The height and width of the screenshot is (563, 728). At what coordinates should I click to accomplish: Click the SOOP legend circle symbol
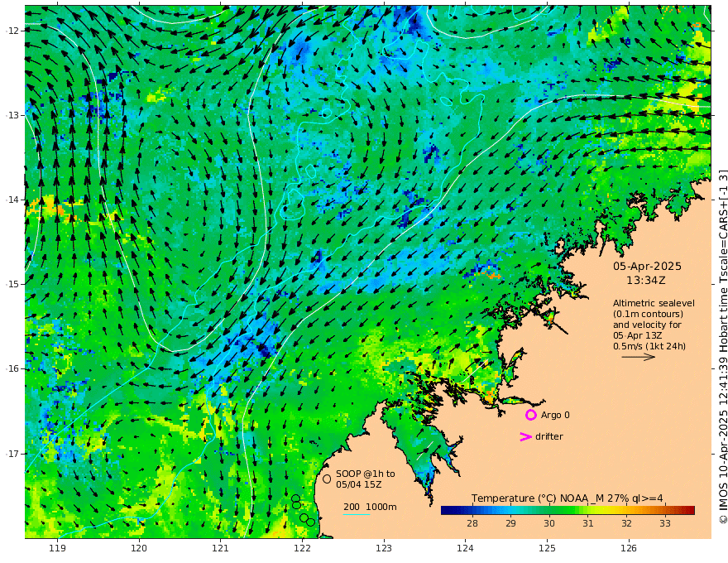327,479
